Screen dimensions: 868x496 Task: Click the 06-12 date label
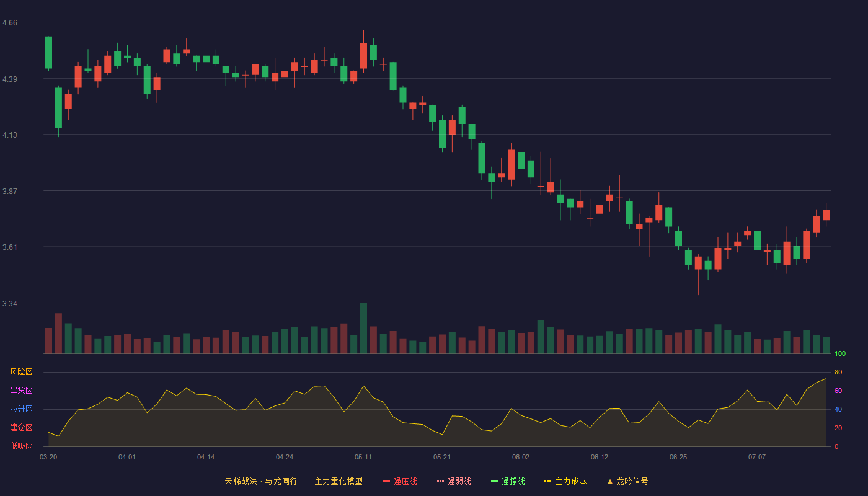600,457
